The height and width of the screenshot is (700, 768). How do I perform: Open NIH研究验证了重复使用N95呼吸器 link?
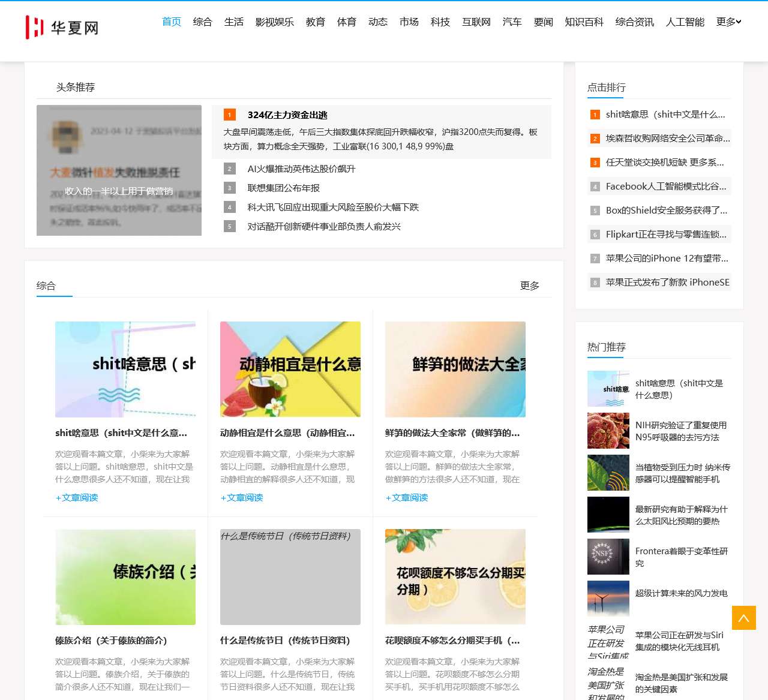(681, 431)
